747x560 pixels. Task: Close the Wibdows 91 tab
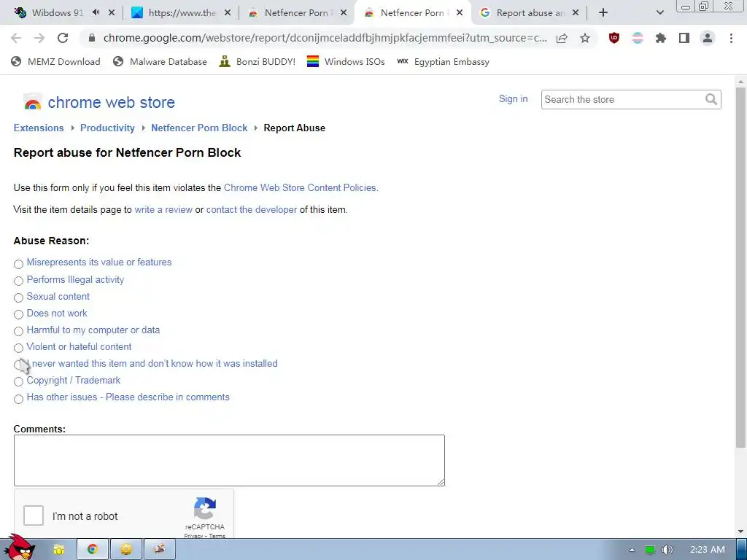112,13
